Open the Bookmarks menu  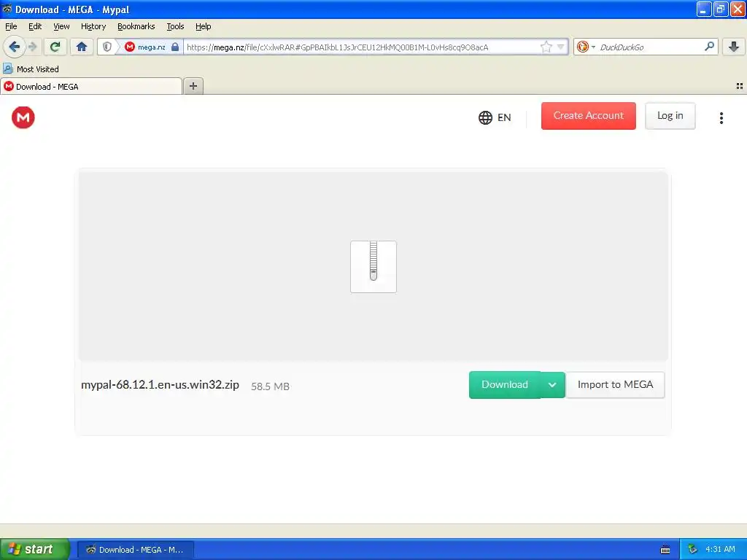[x=136, y=26]
